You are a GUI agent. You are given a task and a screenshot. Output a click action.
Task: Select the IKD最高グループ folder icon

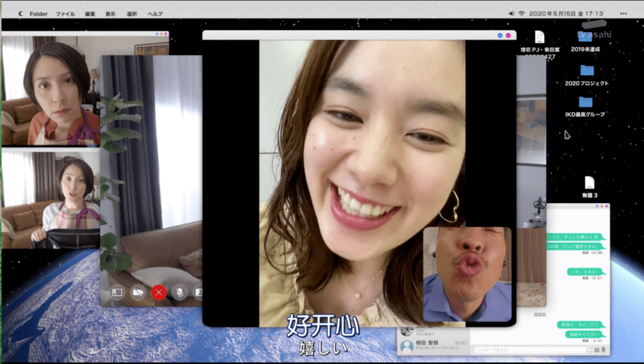[x=586, y=102]
